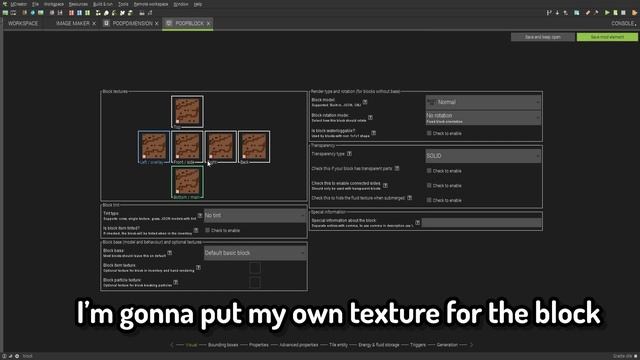Open the CONSOLE tab
Screen dimensions: 640x360
tap(623, 24)
